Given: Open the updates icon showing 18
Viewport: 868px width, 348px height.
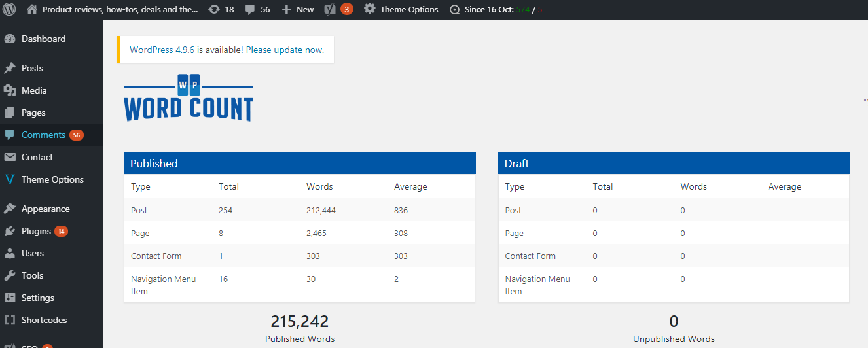Looking at the screenshot, I should coord(214,9).
